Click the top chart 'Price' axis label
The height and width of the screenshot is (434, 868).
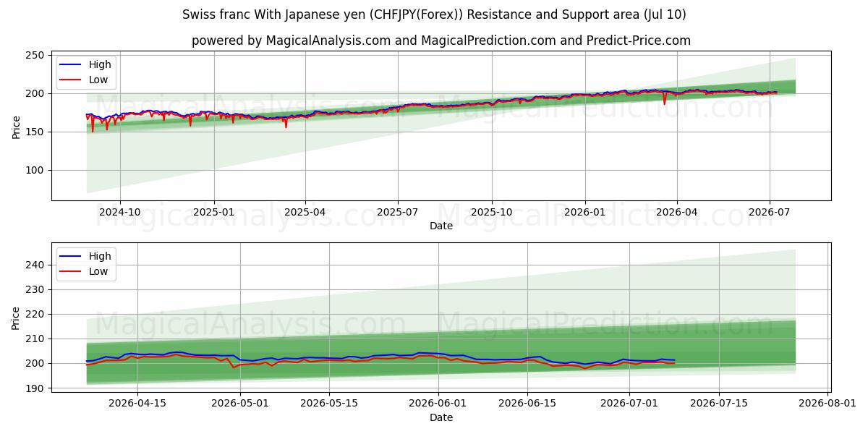(16, 127)
